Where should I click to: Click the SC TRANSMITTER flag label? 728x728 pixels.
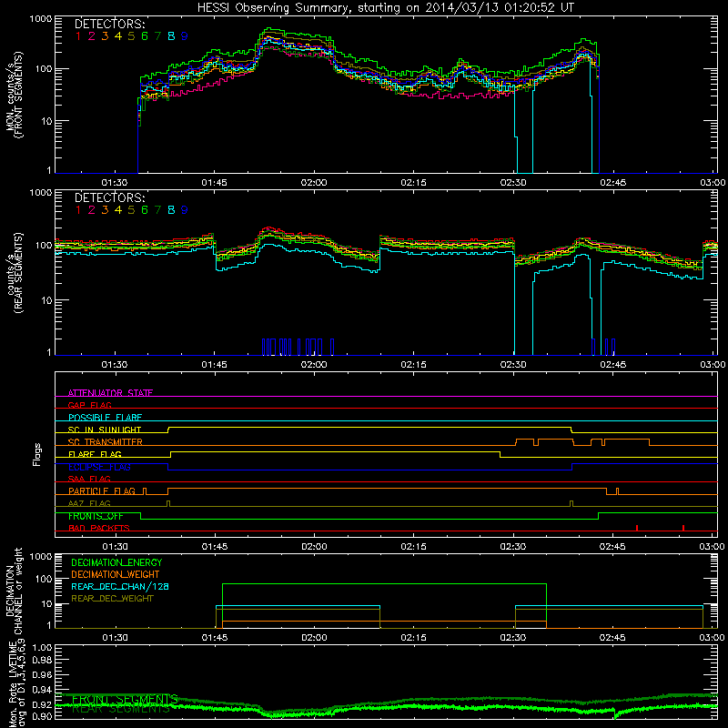pos(106,442)
